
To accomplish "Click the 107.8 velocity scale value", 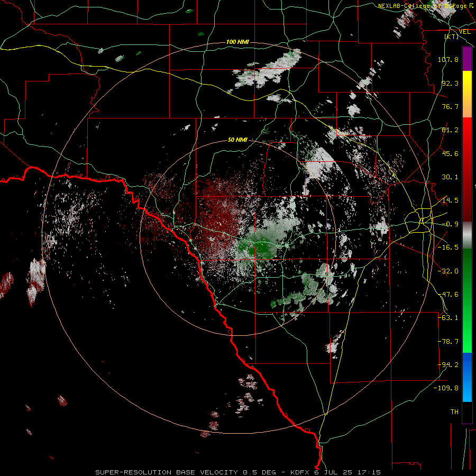I will click(x=448, y=59).
